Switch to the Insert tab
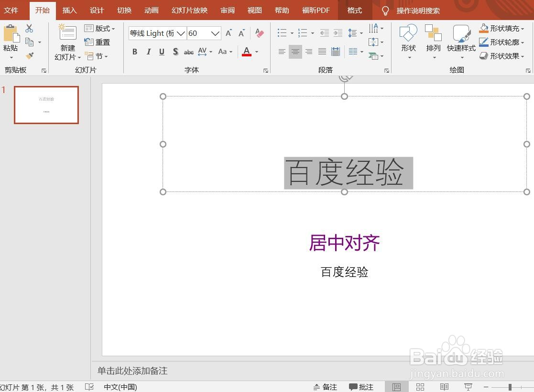The width and height of the screenshot is (534, 392). 69,11
